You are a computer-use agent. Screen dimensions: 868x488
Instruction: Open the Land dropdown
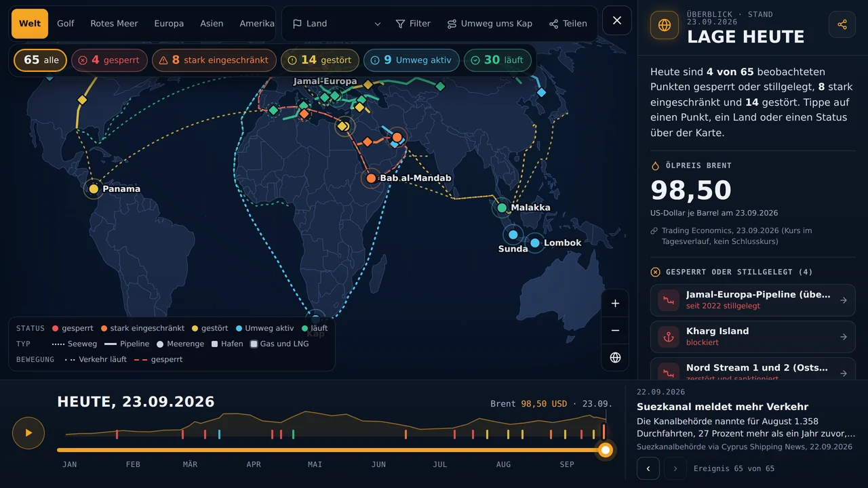click(336, 24)
